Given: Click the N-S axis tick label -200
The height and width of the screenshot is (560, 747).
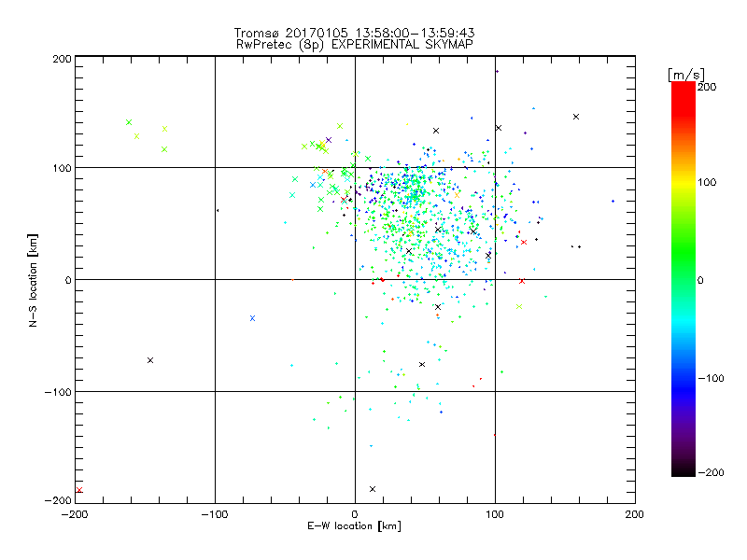Looking at the screenshot, I should click(x=58, y=500).
